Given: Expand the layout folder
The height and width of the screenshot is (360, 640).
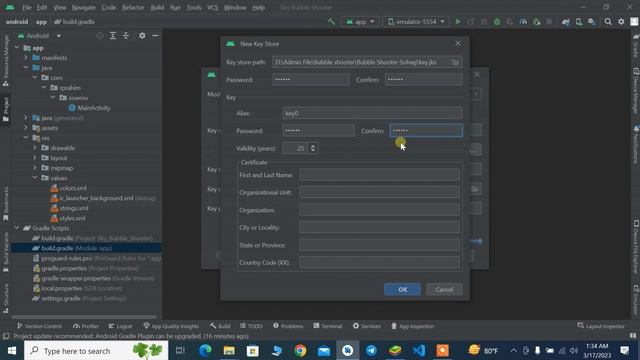Looking at the screenshot, I should pyautogui.click(x=35, y=158).
